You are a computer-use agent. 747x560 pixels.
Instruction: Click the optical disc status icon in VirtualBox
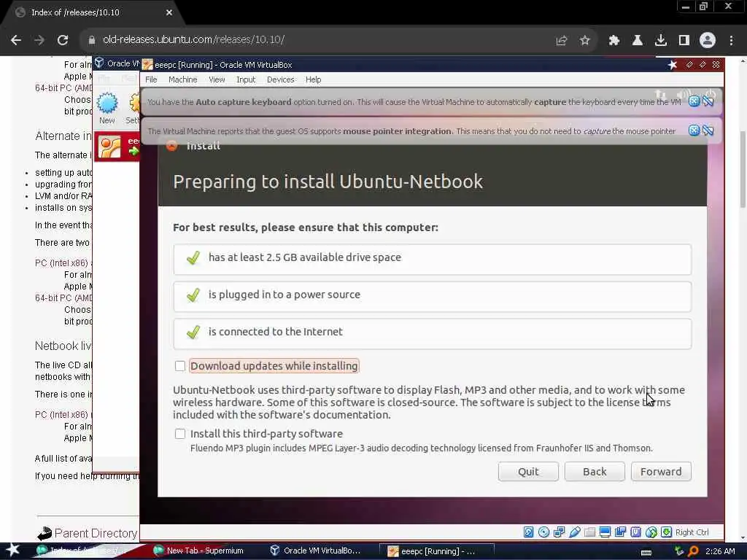(543, 532)
